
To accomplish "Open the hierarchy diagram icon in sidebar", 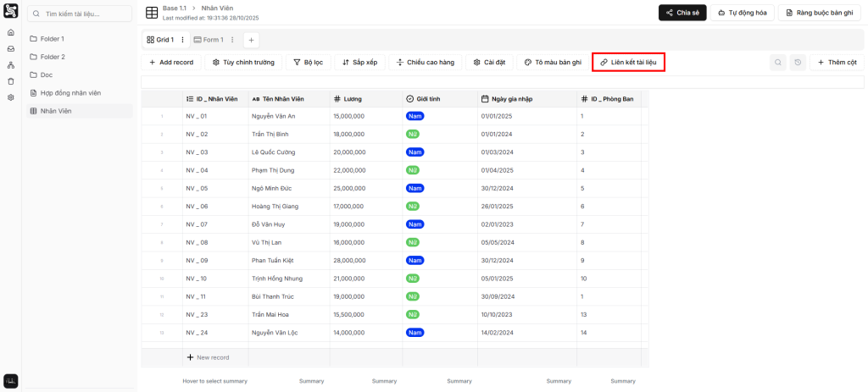I will [x=11, y=65].
